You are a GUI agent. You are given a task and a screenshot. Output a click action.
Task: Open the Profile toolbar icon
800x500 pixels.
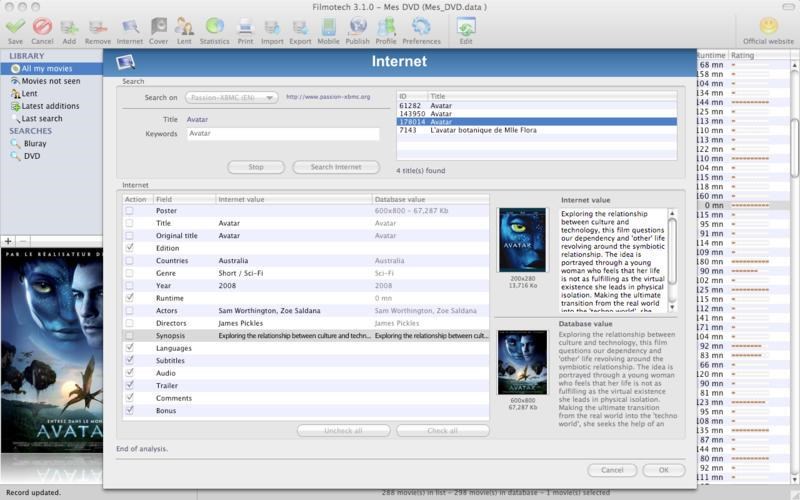[x=386, y=27]
